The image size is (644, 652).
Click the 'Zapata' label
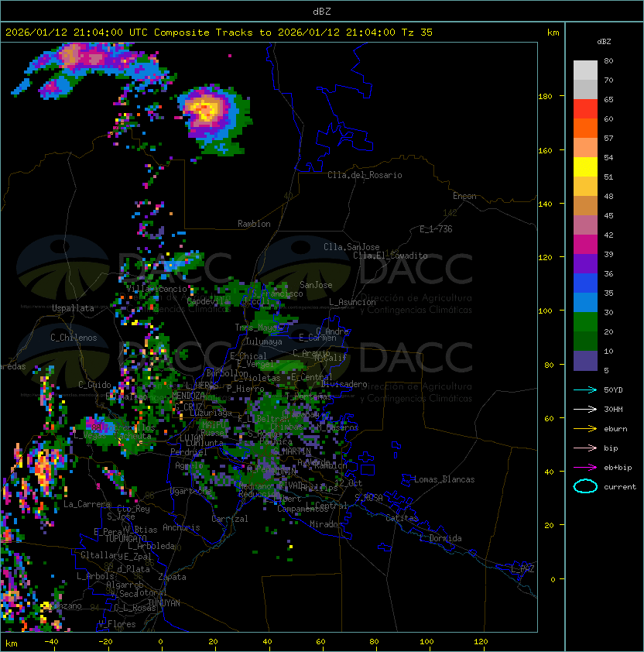(x=172, y=577)
